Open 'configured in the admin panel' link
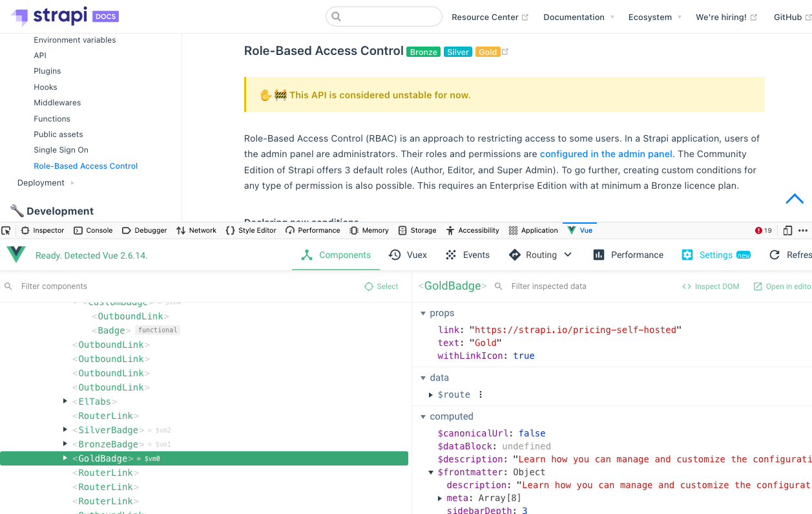Screen dimensions: 812x514 point(606,154)
